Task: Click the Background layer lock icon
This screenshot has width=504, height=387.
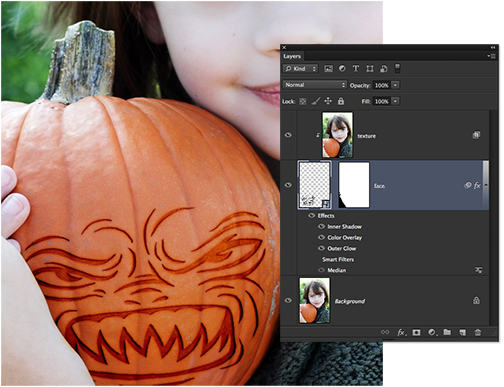Action: (x=476, y=300)
